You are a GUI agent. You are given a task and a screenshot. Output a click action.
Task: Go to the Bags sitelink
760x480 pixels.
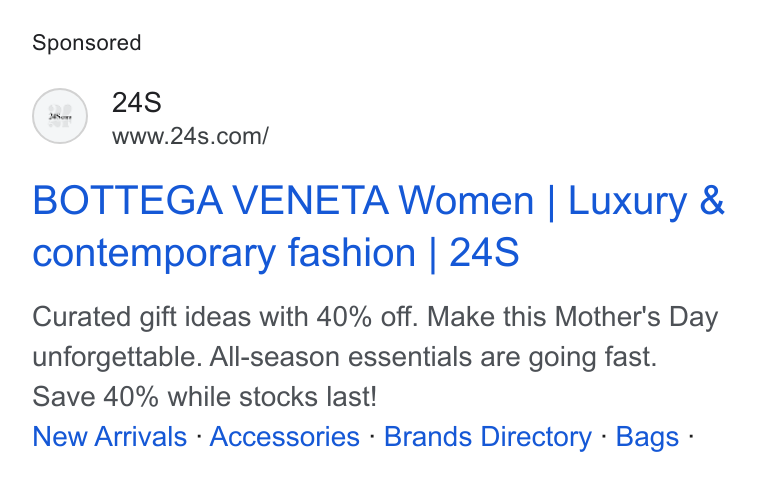647,437
